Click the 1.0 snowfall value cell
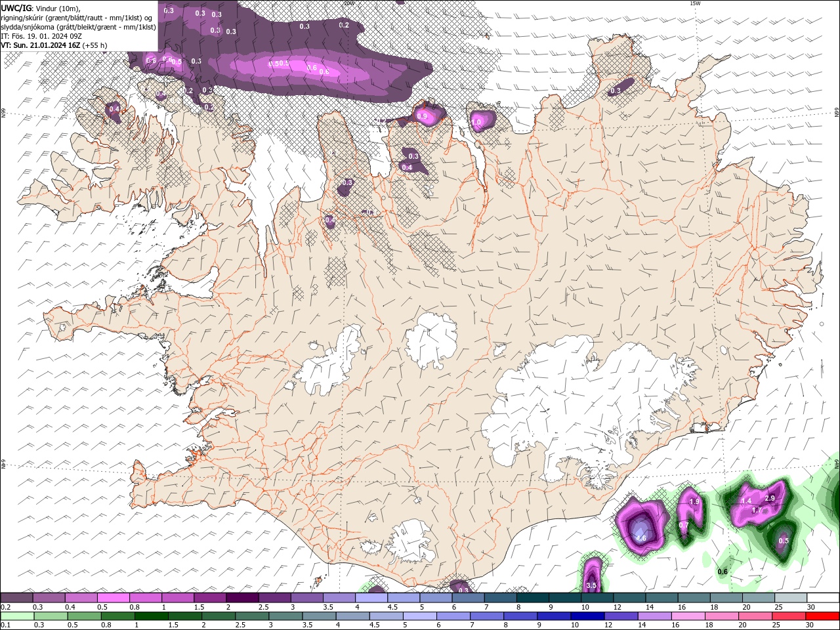Screen dimensions: 840x630 (477, 122)
